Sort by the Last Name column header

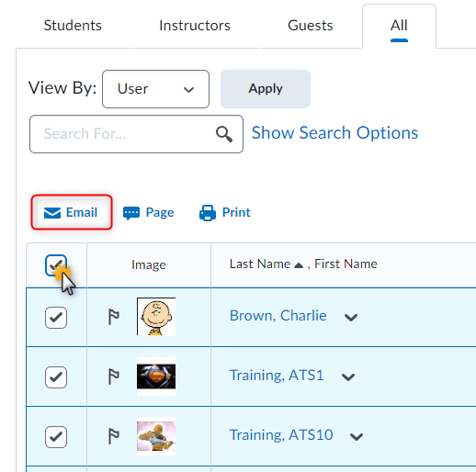[260, 264]
